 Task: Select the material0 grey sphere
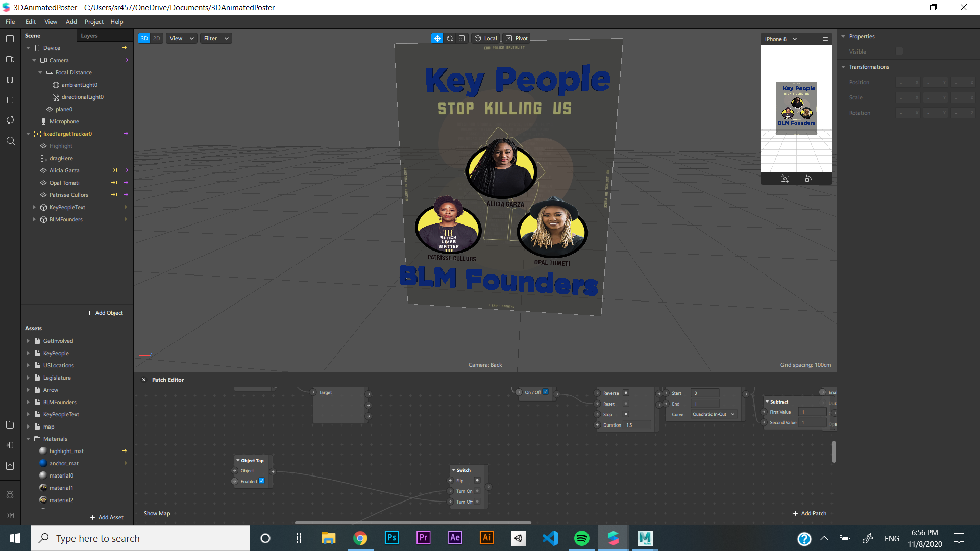(43, 475)
